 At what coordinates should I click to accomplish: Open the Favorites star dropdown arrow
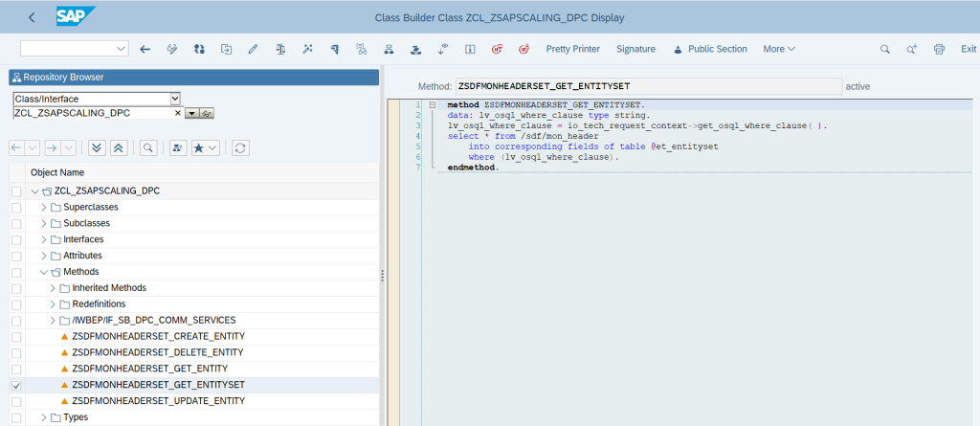point(213,147)
